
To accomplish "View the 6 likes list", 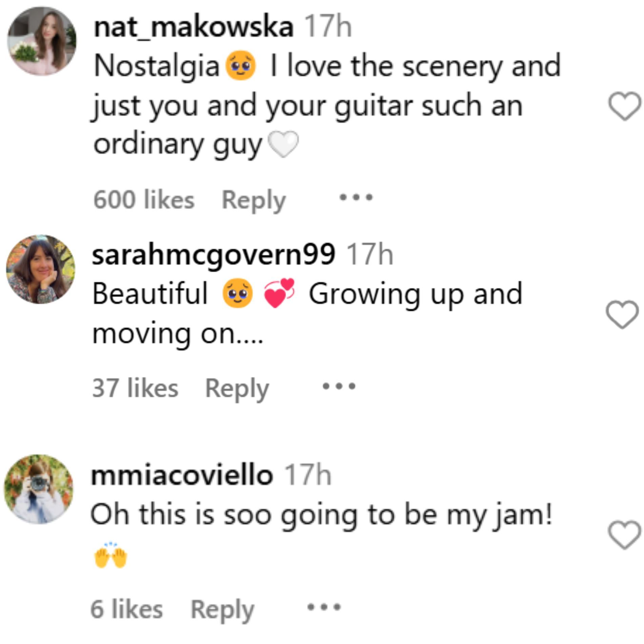I will click(x=126, y=609).
